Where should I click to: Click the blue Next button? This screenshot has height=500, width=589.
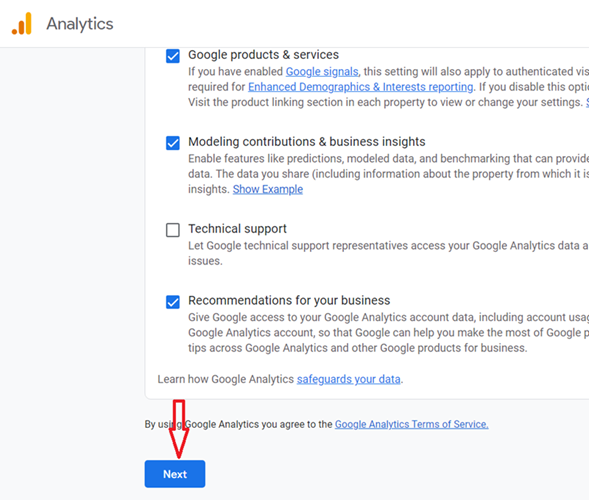tap(175, 474)
